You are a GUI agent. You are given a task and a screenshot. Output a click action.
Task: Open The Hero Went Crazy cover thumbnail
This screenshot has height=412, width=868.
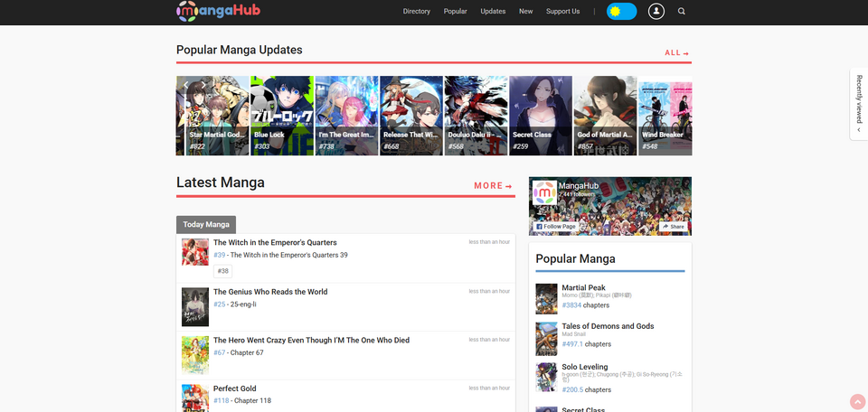195,356
